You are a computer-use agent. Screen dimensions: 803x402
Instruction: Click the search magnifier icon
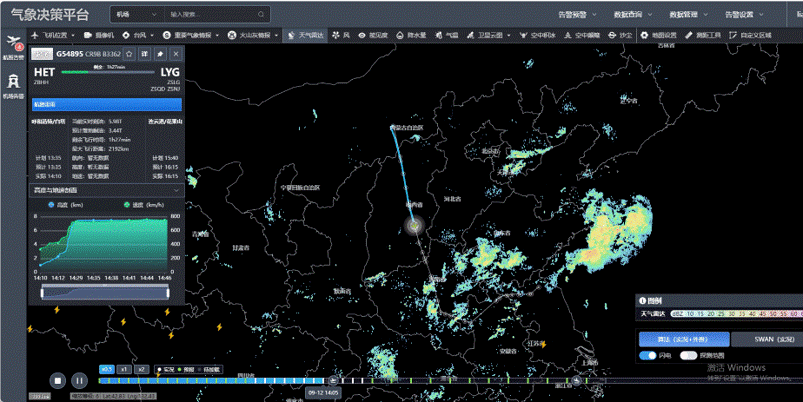(x=262, y=15)
